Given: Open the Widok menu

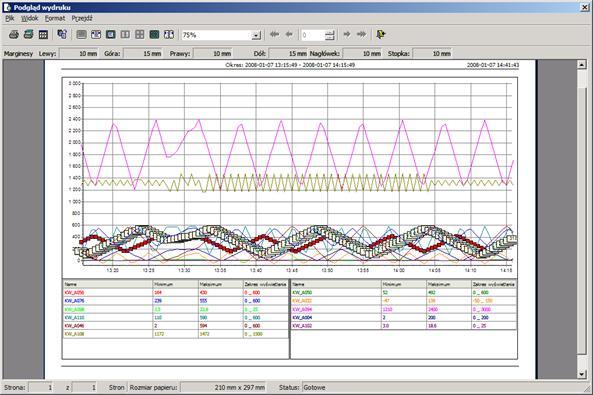Looking at the screenshot, I should tap(29, 18).
